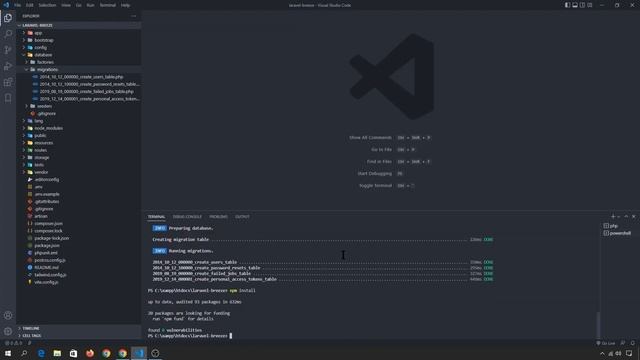Screen dimensions: 640x360
Task: Toggle primary side bar layout icon
Action: tap(567, 5)
